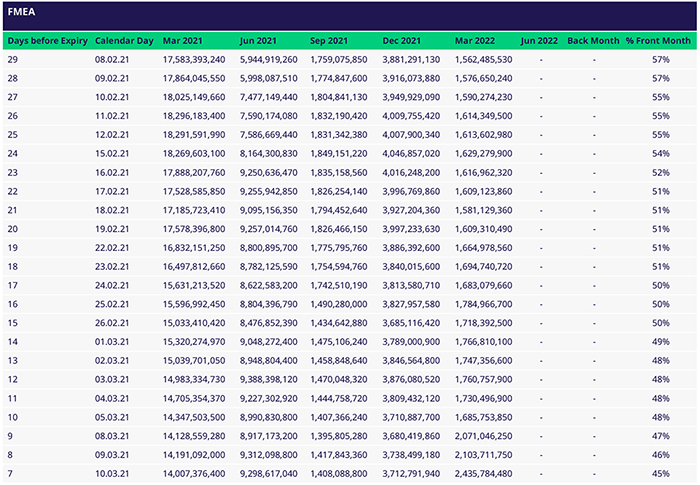Click the Jun 2022 column header
700x485 pixels.
540,41
